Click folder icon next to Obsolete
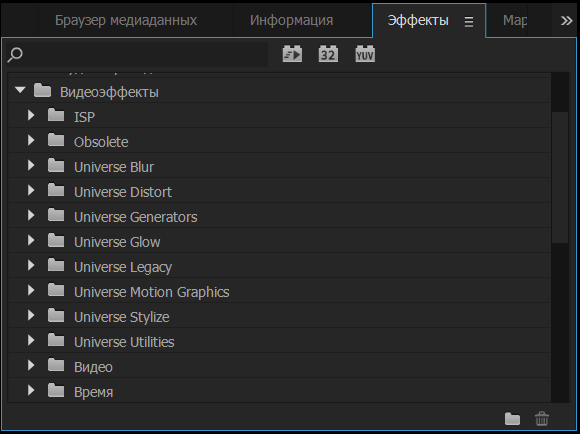The width and height of the screenshot is (580, 434). point(56,141)
